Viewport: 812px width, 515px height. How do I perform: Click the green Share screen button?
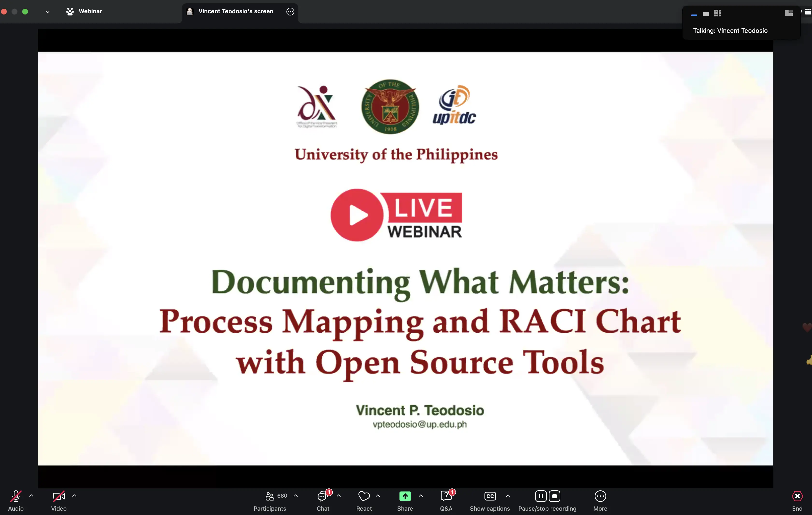[x=405, y=496]
